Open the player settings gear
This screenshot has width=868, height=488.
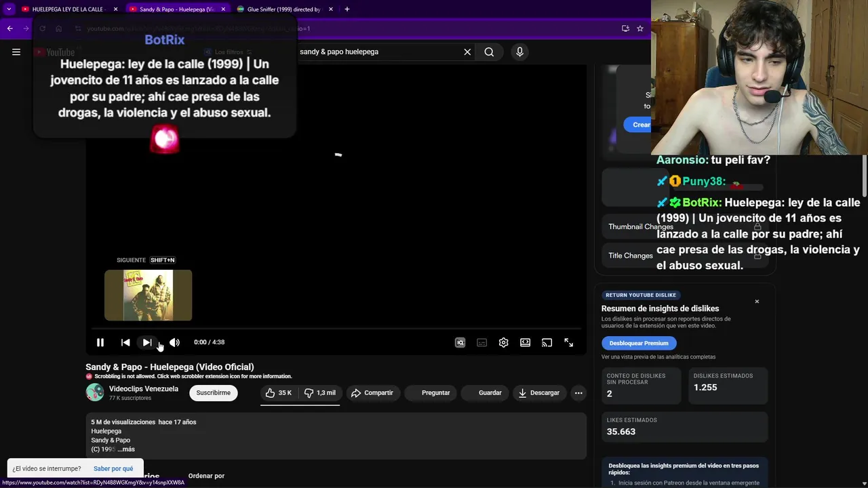coord(503,342)
